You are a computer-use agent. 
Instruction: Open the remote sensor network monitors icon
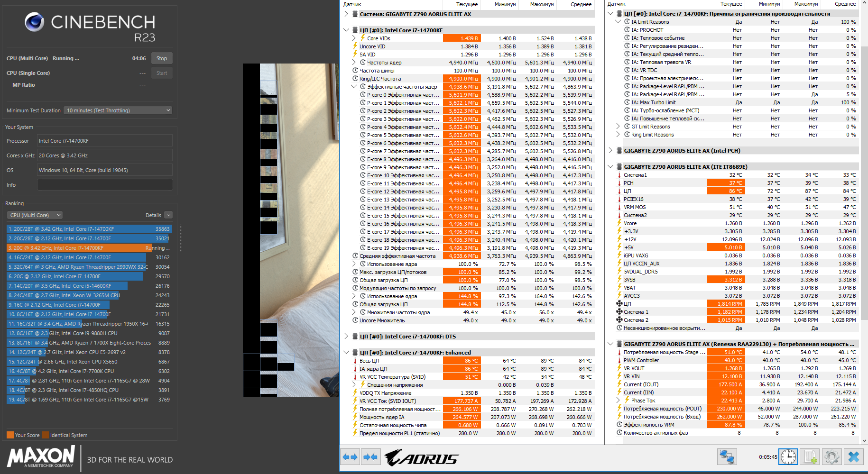point(727,457)
